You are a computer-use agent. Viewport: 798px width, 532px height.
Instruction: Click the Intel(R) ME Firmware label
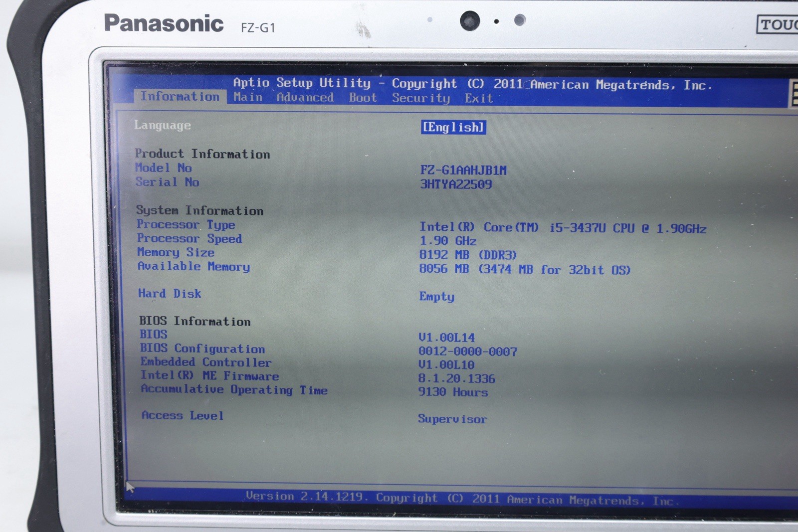[x=209, y=376]
